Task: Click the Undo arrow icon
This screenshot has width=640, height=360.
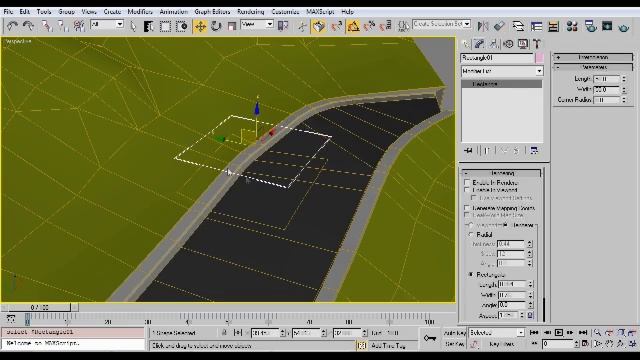Action: (12, 27)
